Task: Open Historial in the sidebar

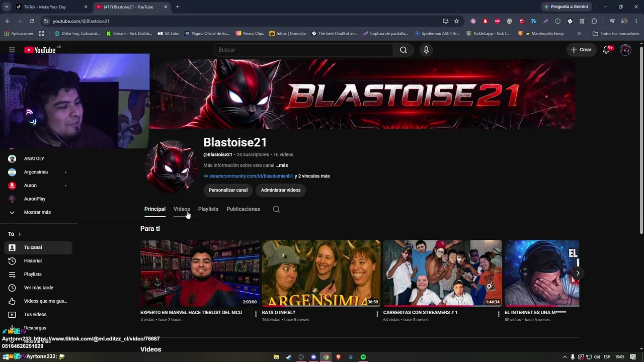Action: coord(38,261)
